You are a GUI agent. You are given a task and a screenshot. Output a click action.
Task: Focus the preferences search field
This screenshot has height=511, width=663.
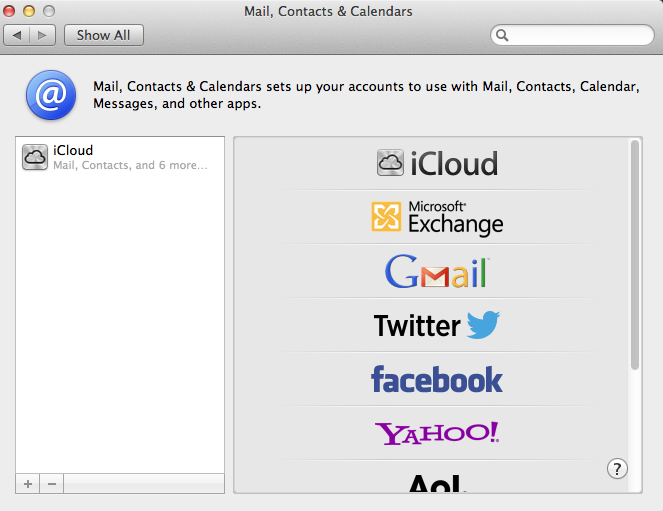click(572, 35)
